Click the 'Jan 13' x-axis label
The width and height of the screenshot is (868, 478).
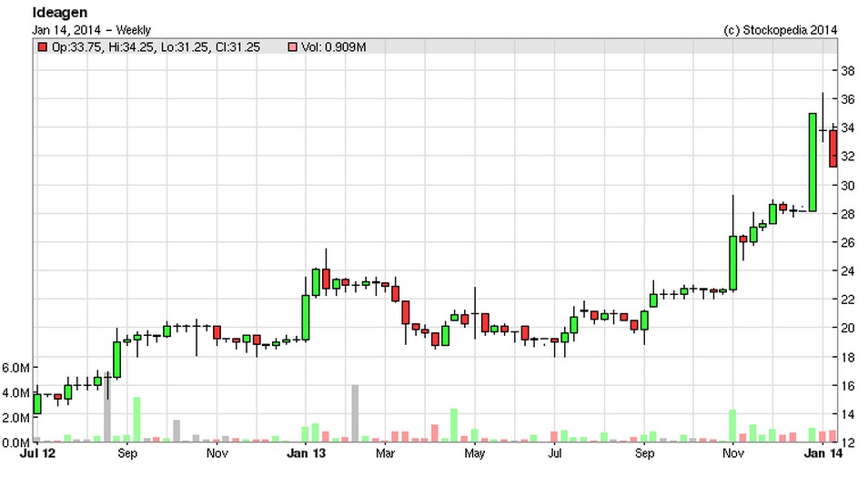306,453
